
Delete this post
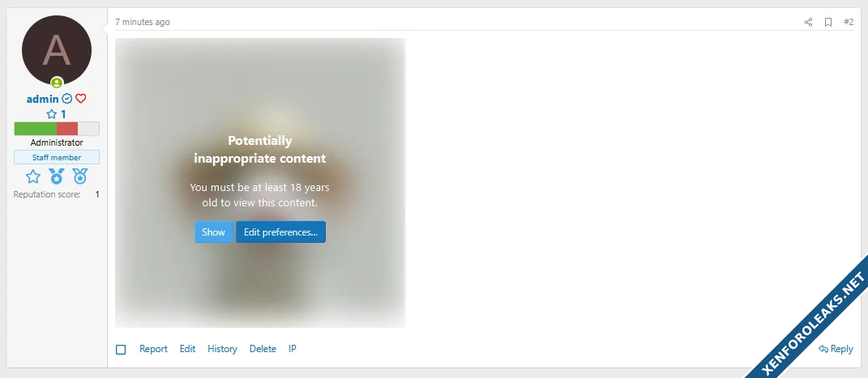[263, 349]
